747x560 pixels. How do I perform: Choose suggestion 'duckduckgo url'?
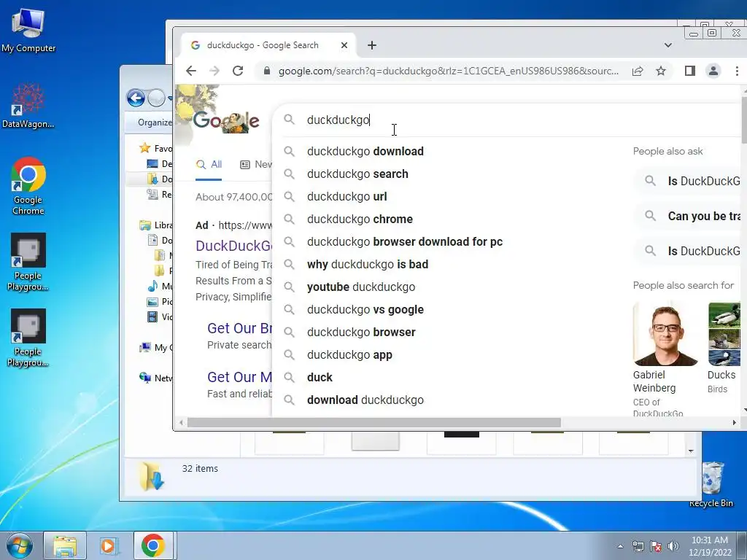point(347,197)
